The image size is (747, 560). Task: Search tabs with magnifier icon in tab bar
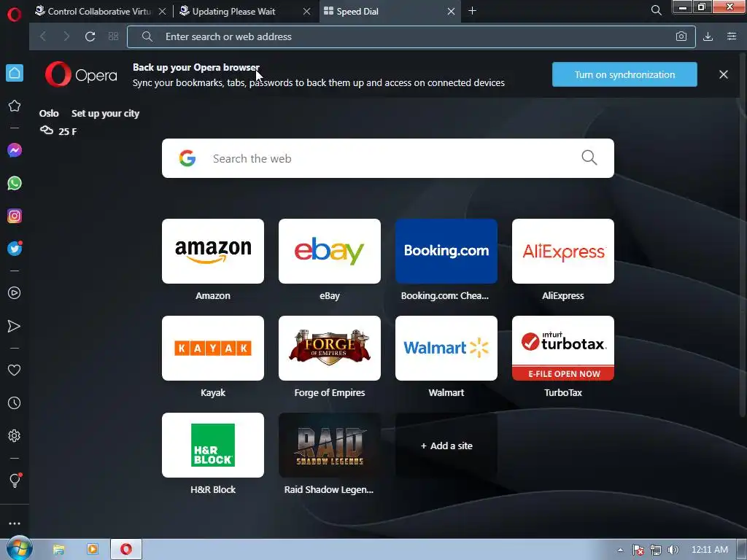(x=656, y=10)
